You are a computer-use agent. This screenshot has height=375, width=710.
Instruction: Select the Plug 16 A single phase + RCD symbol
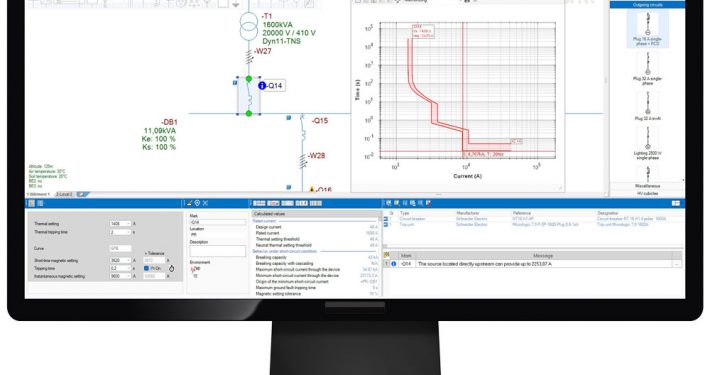(647, 29)
